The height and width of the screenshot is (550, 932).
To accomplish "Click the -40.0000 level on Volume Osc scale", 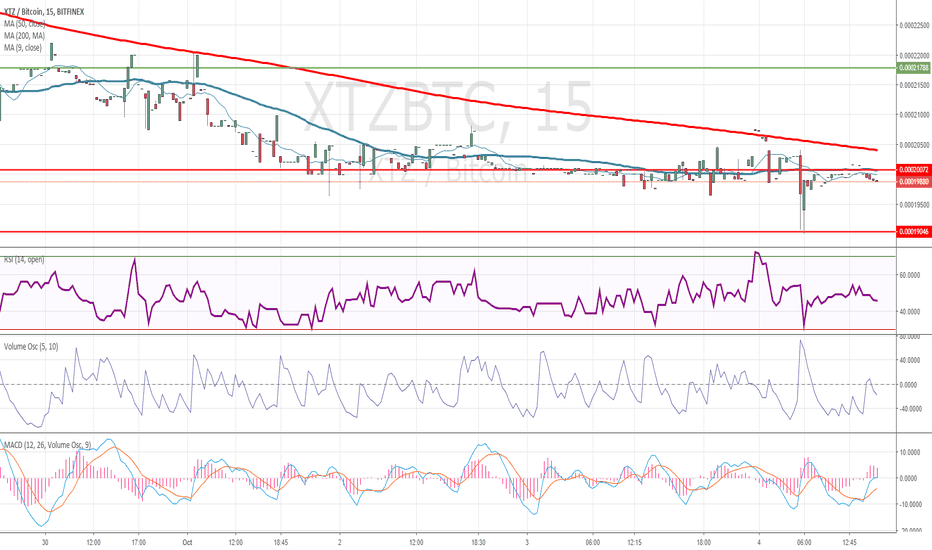I will (911, 409).
